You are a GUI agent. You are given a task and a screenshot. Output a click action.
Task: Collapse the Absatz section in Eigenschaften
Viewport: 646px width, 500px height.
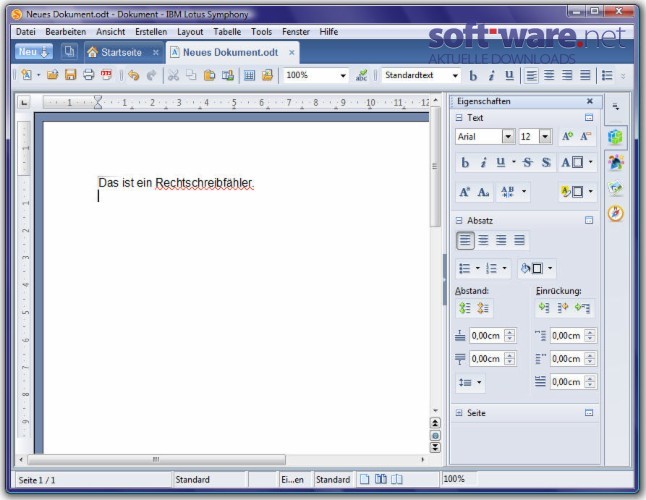[x=459, y=221]
